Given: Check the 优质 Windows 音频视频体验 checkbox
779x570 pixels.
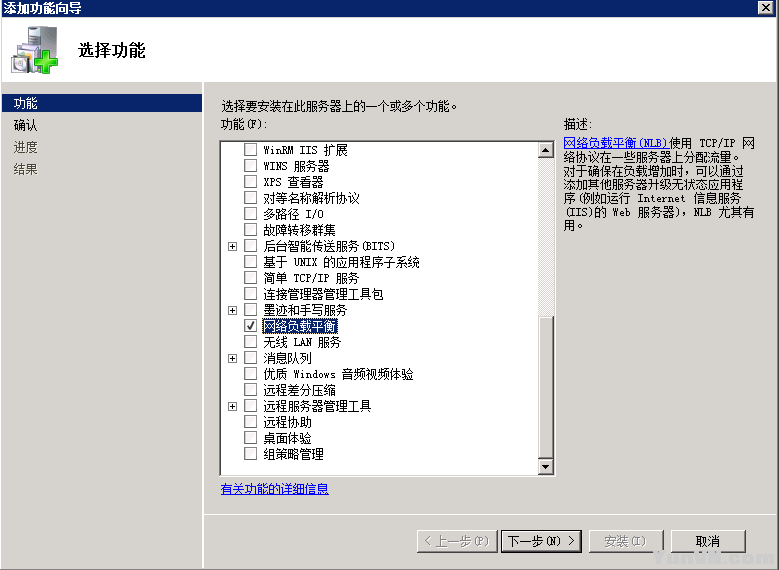Looking at the screenshot, I should pyautogui.click(x=250, y=374).
